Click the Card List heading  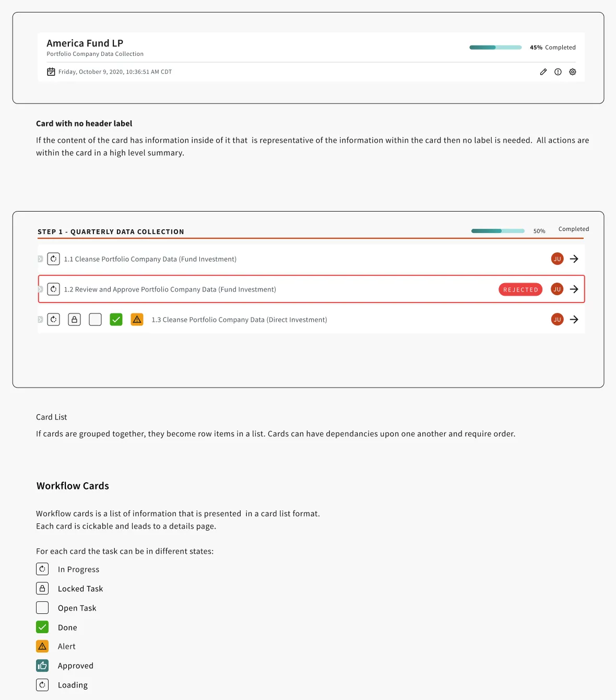52,417
